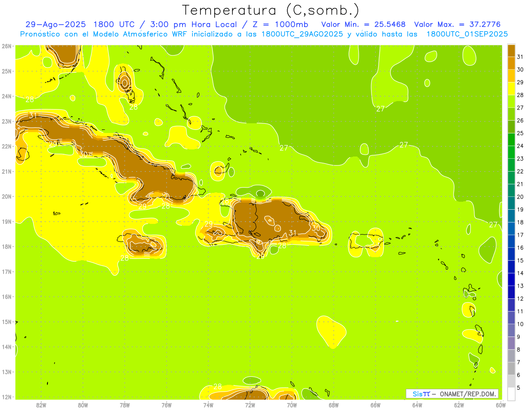Click the brown swatch above 31 on the color scale
This screenshot has height=411, width=532.
[511, 51]
